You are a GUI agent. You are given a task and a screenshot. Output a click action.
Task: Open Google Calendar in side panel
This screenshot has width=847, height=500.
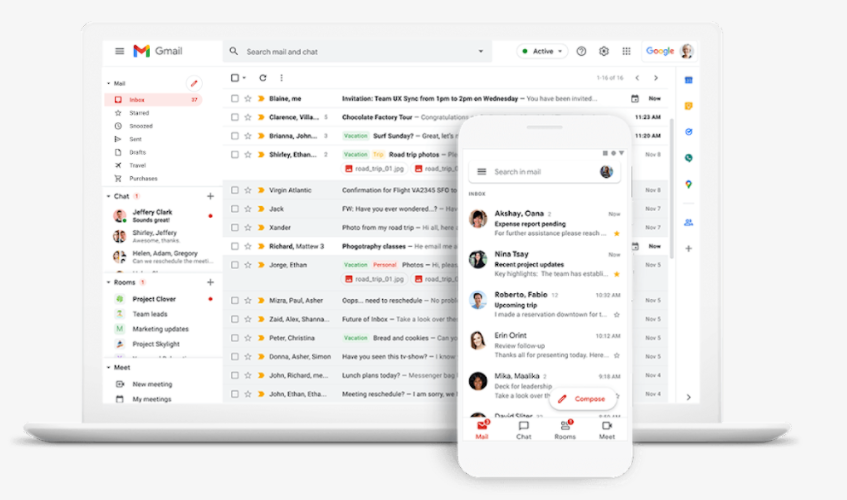coord(689,80)
